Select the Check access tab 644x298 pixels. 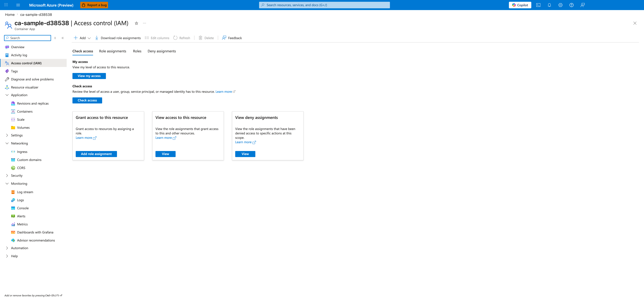pyautogui.click(x=83, y=51)
